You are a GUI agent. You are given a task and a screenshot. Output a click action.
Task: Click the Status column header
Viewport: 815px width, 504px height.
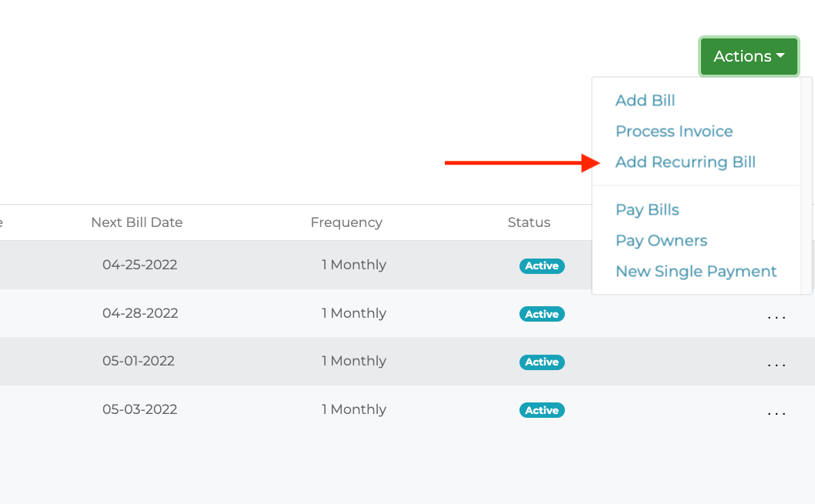[529, 222]
